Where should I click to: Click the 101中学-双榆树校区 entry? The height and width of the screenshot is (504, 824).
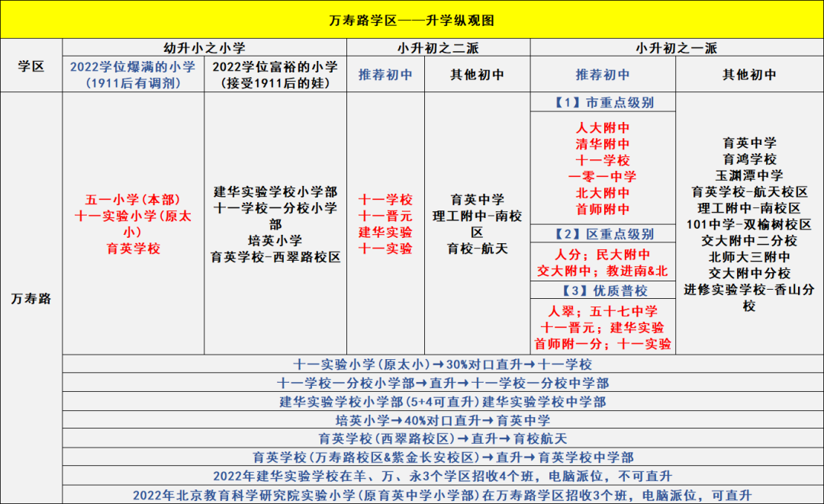point(749,224)
